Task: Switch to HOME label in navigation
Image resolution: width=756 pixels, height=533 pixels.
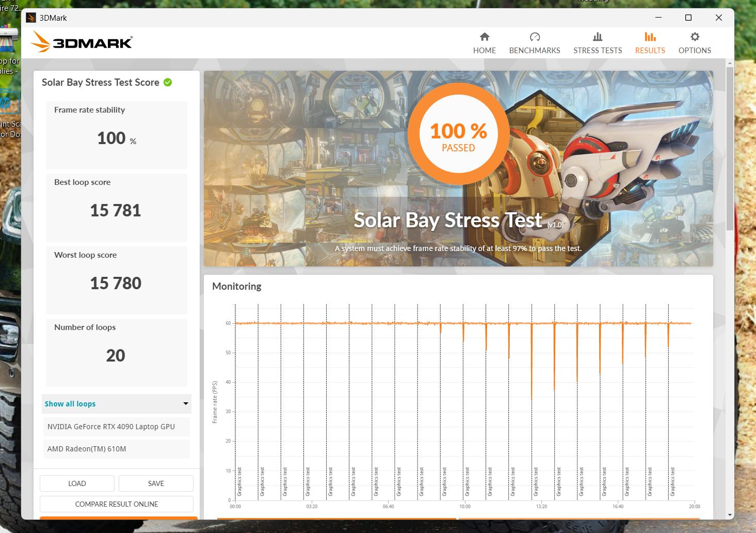Action: [484, 51]
